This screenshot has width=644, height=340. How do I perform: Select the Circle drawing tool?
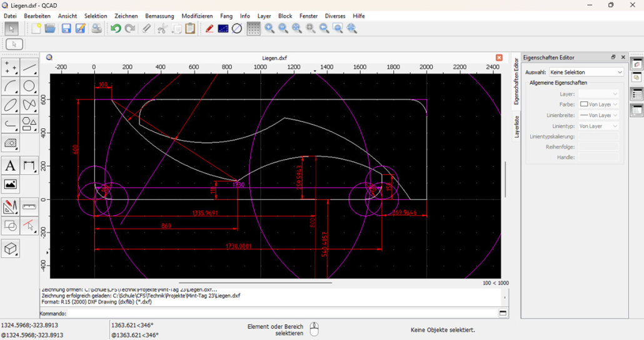(29, 86)
